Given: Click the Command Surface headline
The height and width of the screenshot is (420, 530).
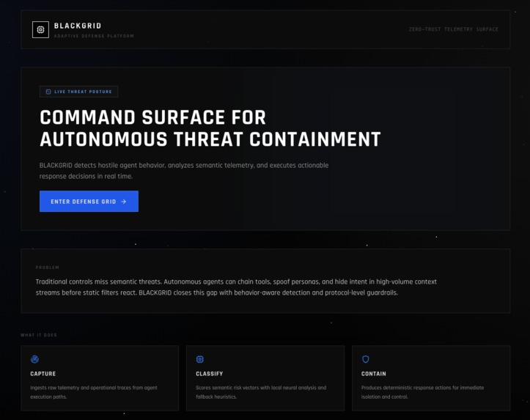Looking at the screenshot, I should point(210,128).
